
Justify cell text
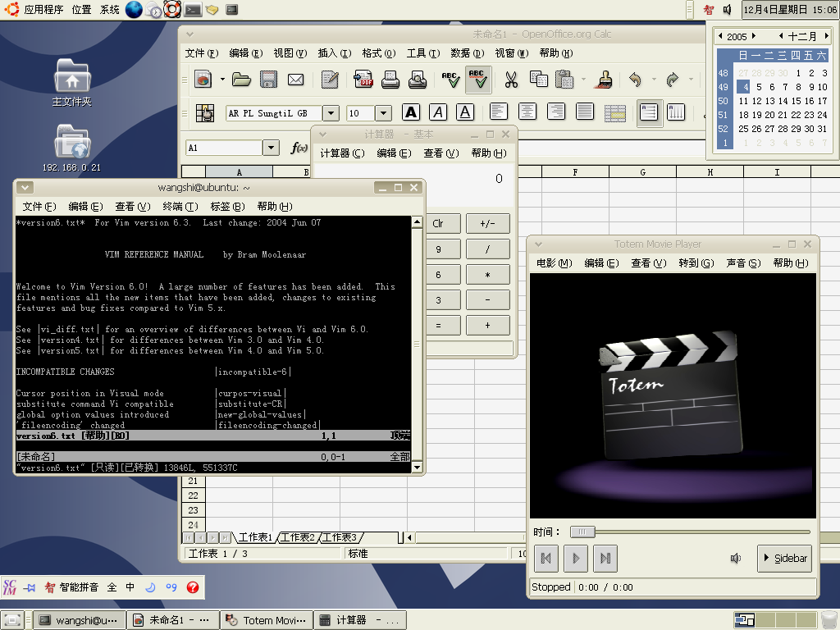pos(584,112)
